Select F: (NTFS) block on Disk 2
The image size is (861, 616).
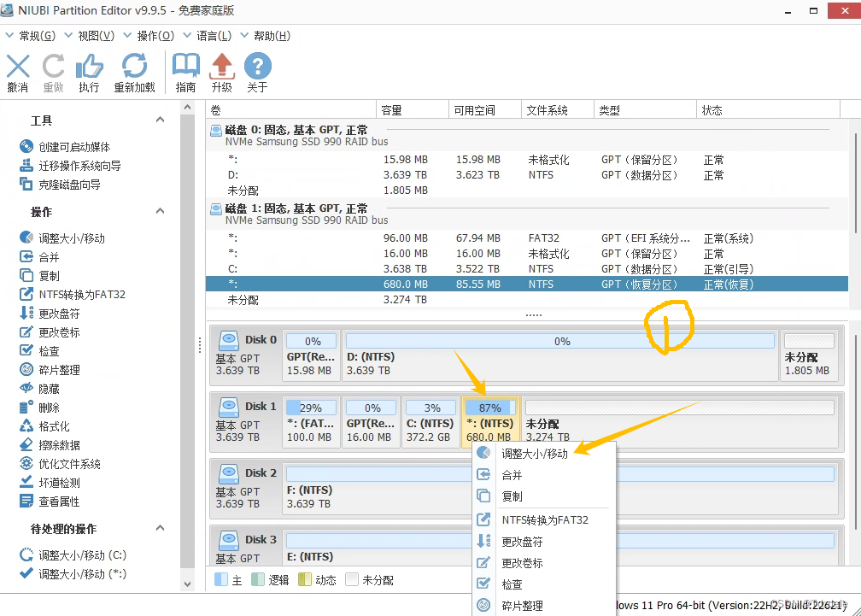click(x=560, y=489)
